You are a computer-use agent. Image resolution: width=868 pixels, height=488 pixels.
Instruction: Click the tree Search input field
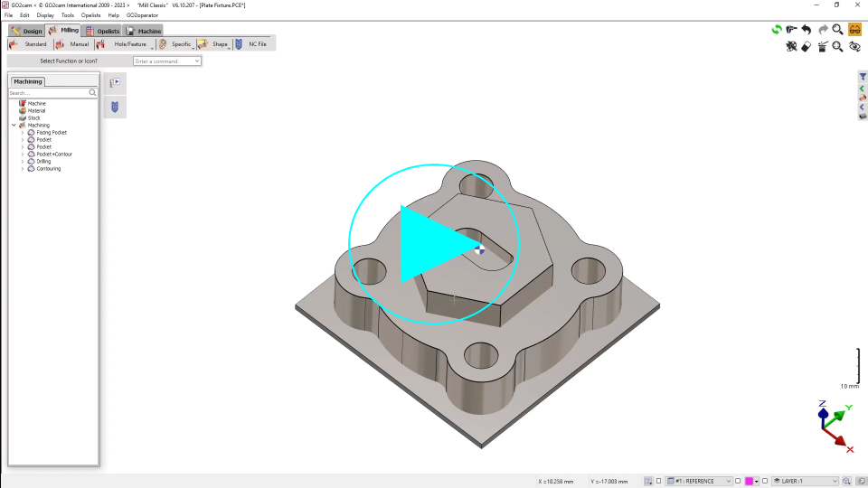coord(48,93)
